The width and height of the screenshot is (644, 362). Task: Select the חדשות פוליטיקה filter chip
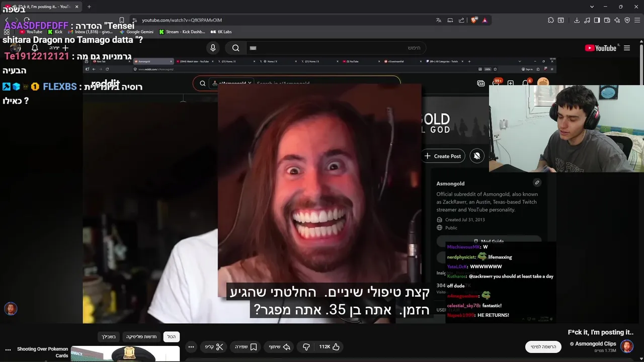click(x=141, y=336)
